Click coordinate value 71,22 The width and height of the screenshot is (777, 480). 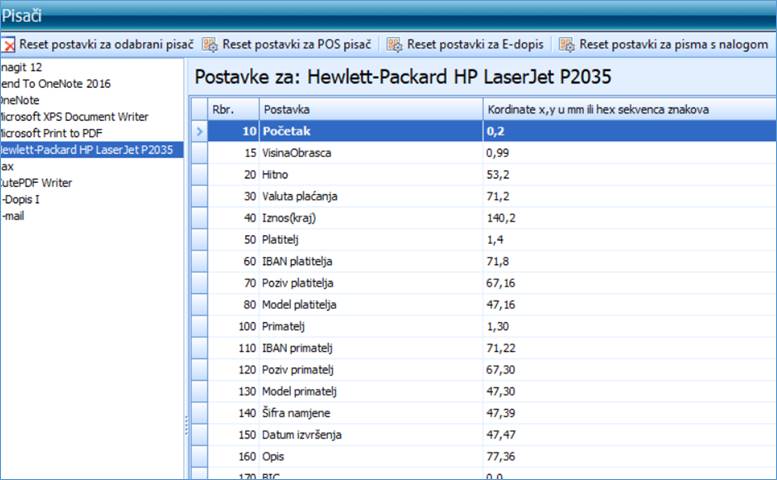(500, 348)
